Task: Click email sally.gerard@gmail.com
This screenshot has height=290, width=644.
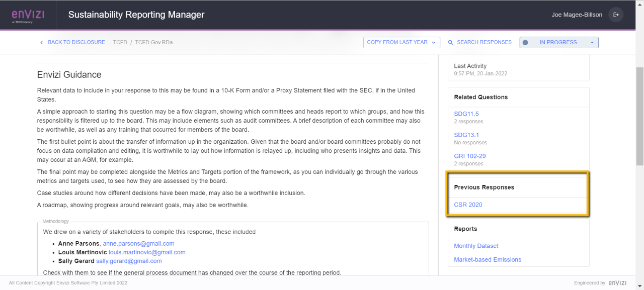Action: click(129, 261)
